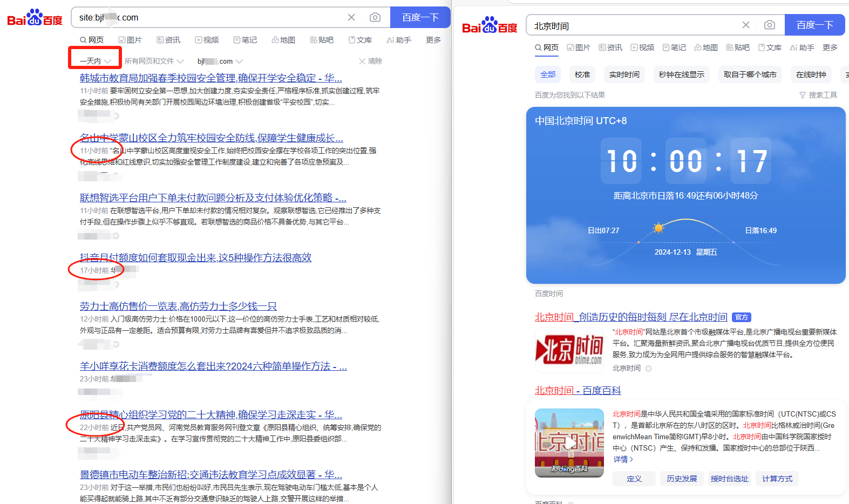The width and height of the screenshot is (849, 504).
Task: Click the 北京时间 btime.com logo thumbnail
Action: [x=569, y=350]
